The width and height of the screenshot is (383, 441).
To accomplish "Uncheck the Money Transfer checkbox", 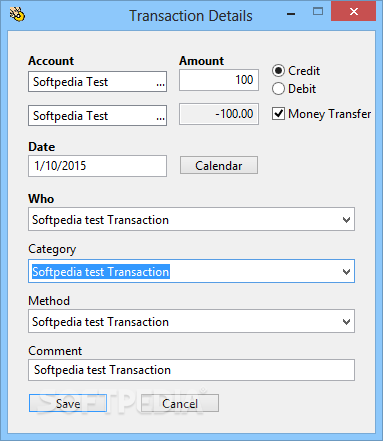I will click(278, 114).
